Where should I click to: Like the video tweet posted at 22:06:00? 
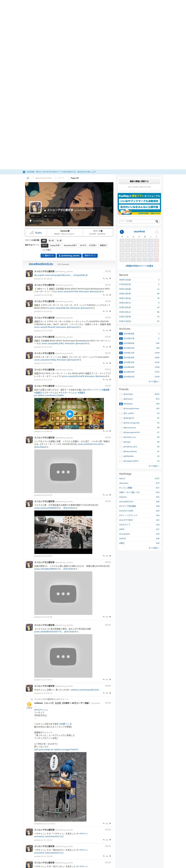pos(110,431)
